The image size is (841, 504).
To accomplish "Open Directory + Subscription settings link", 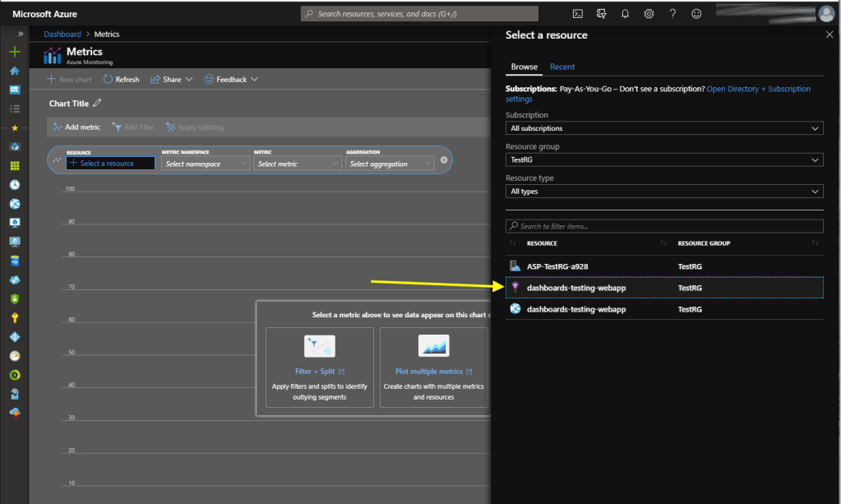I will tap(758, 89).
